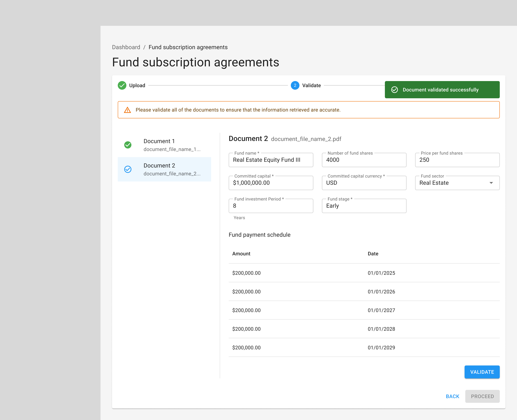This screenshot has height=420, width=517.
Task: Click the Date column header
Action: (373, 254)
